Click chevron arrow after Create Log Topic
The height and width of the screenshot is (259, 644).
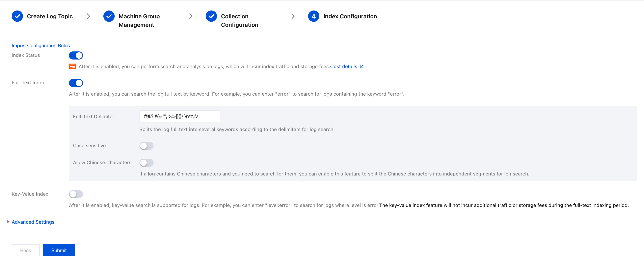(88, 16)
